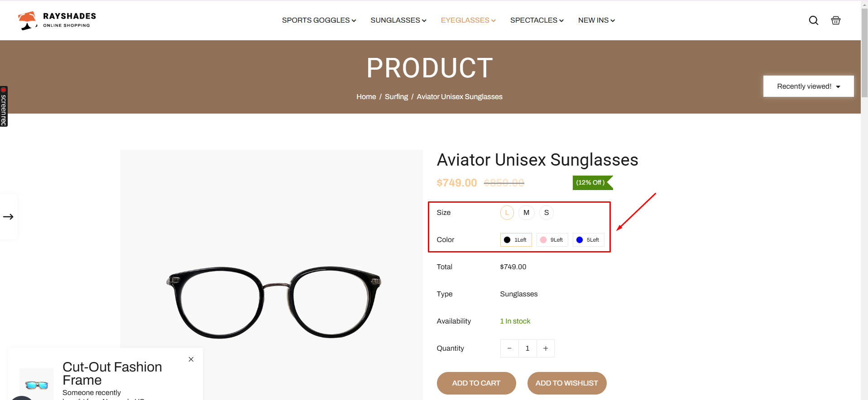Increase quantity with plus button

pos(546,348)
